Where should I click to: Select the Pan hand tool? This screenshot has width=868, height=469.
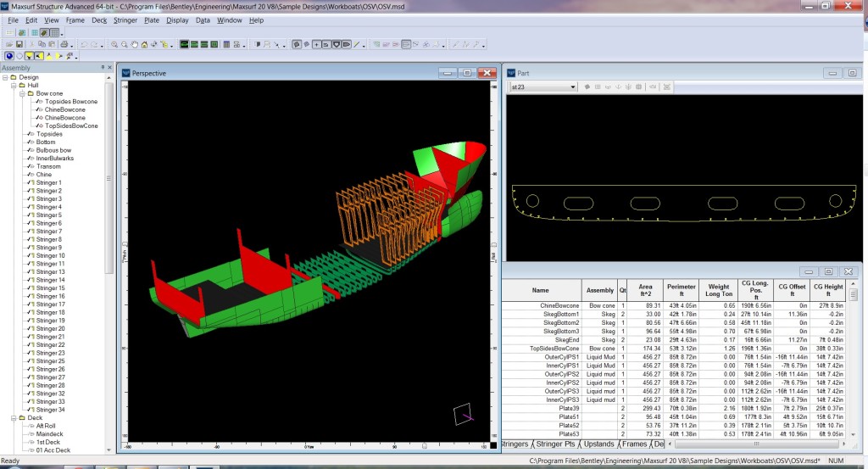(x=135, y=44)
